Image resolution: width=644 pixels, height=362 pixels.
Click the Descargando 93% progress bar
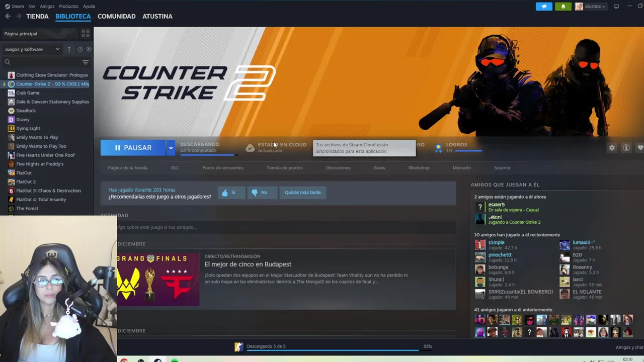209,154
